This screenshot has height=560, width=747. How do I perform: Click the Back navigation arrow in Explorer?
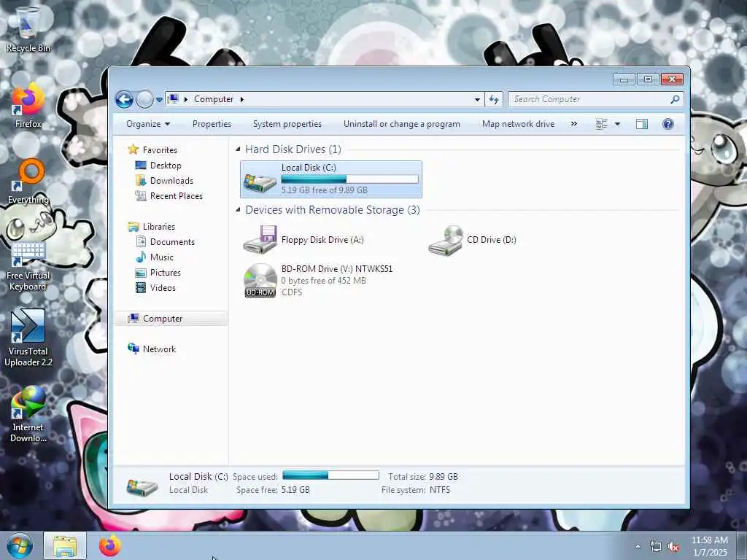[x=124, y=99]
